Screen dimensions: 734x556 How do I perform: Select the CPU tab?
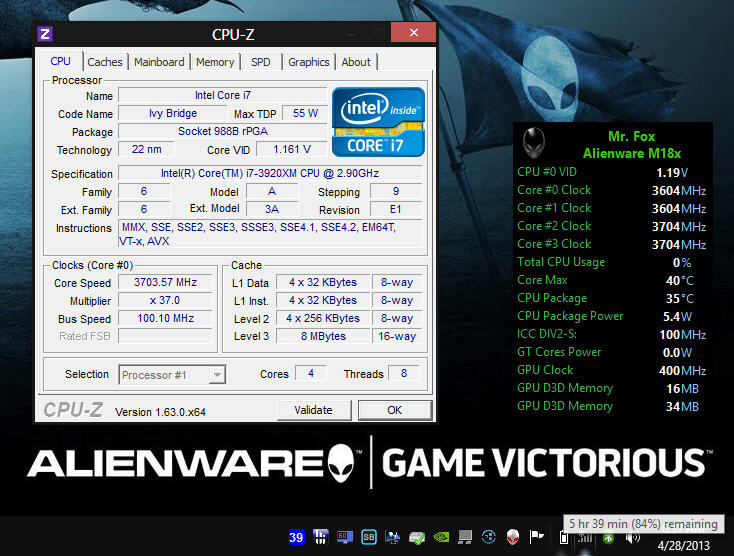tap(60, 61)
